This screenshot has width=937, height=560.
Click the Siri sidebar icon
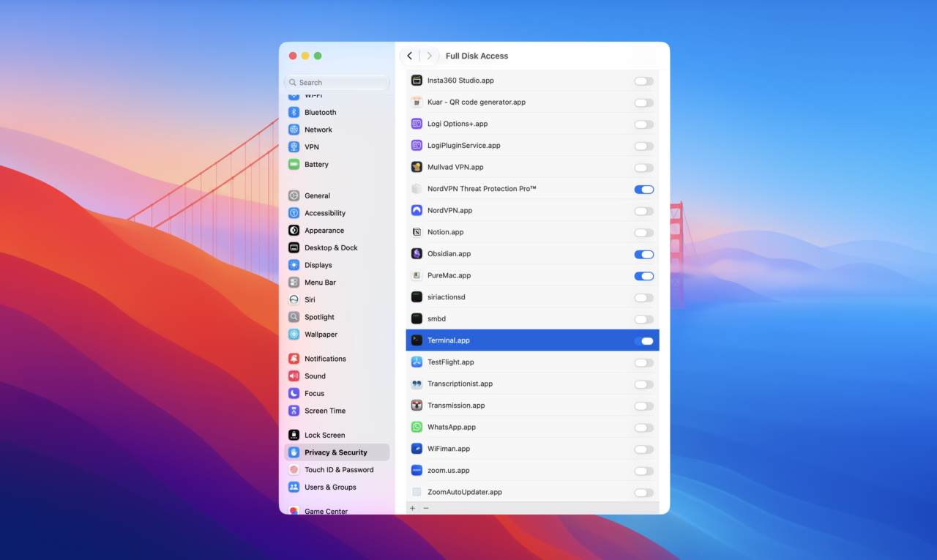click(x=294, y=299)
